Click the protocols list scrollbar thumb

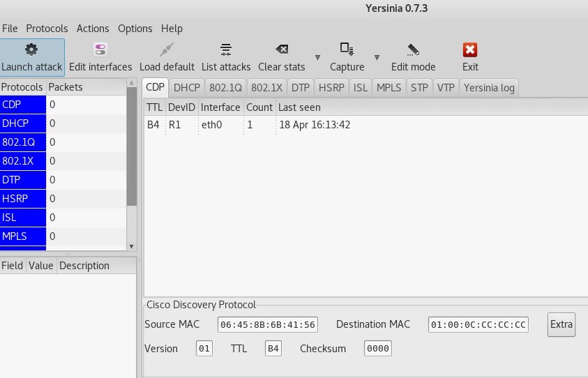click(132, 146)
